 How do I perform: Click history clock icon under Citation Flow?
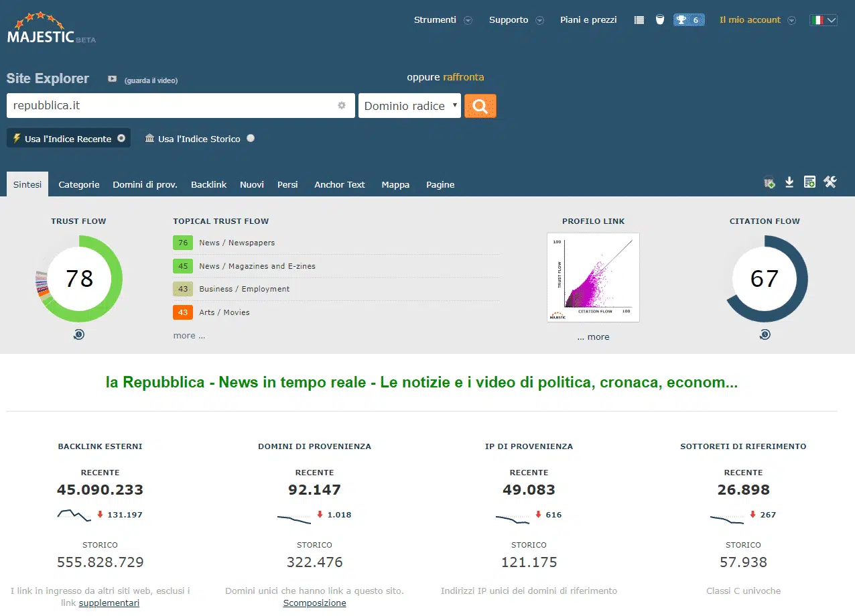click(765, 334)
